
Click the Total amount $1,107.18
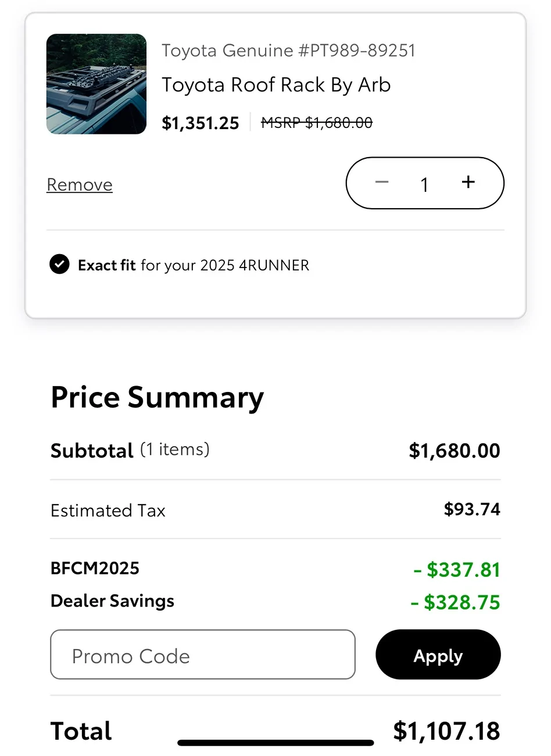tap(446, 731)
